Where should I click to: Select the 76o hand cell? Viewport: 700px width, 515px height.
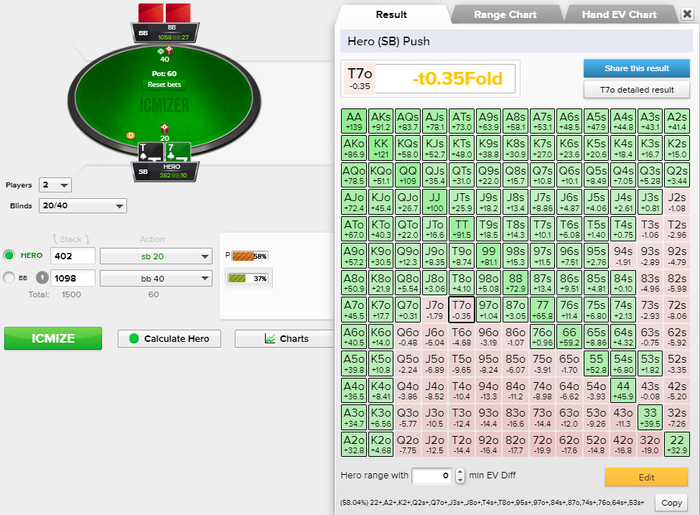click(x=542, y=337)
